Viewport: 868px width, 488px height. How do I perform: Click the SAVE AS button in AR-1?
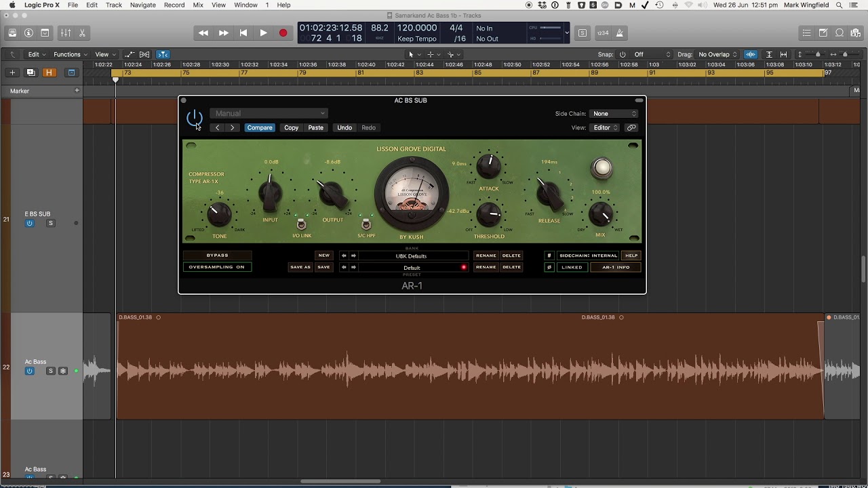[x=300, y=267]
